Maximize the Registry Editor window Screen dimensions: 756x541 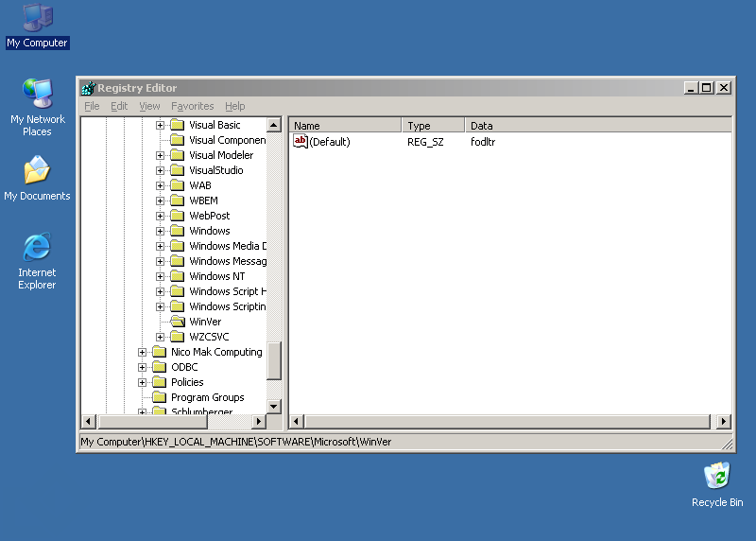706,88
